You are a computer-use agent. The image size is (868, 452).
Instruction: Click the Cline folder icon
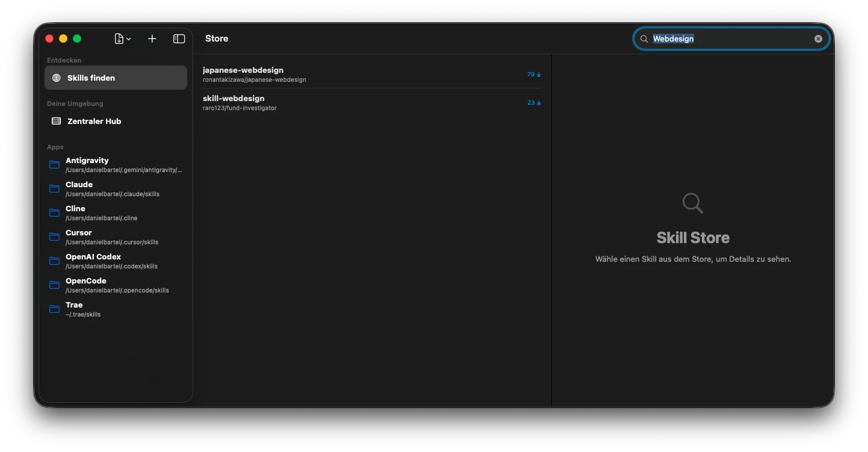[x=54, y=212]
